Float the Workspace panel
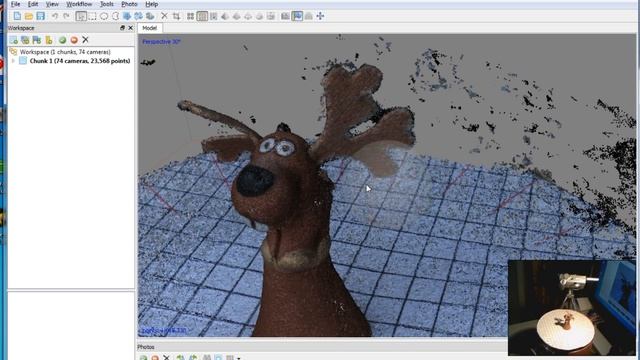 pos(122,28)
